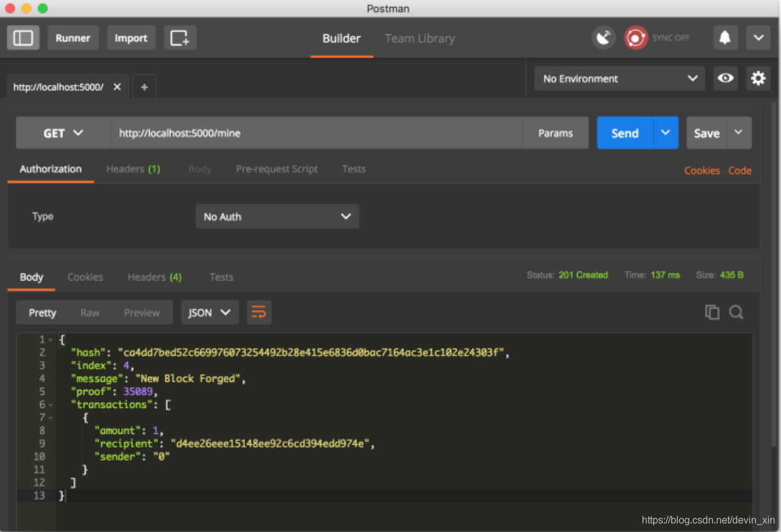This screenshot has height=532, width=781.
Task: Toggle the response line wrap icon
Action: [259, 312]
